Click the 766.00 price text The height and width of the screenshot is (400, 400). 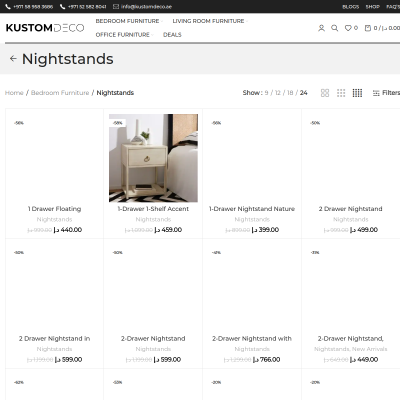click(267, 360)
